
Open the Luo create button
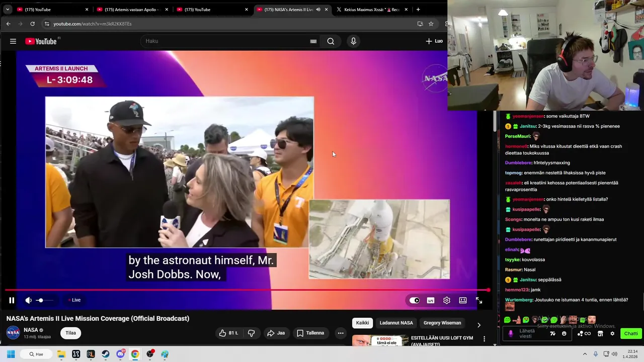click(x=434, y=41)
